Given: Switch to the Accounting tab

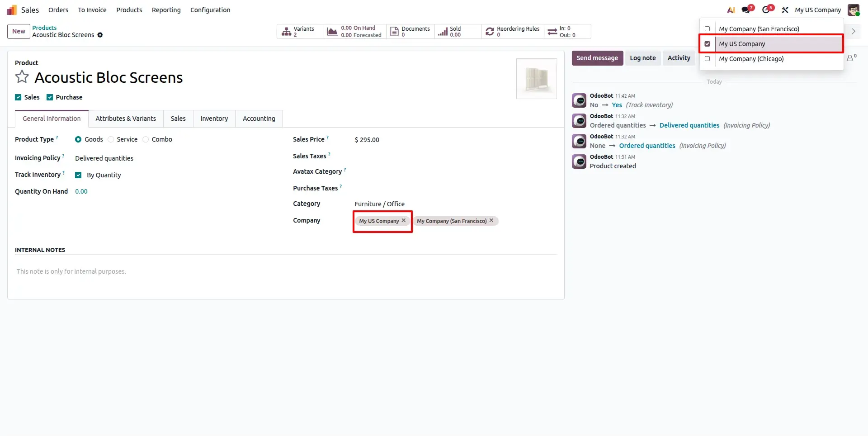Looking at the screenshot, I should pyautogui.click(x=259, y=119).
